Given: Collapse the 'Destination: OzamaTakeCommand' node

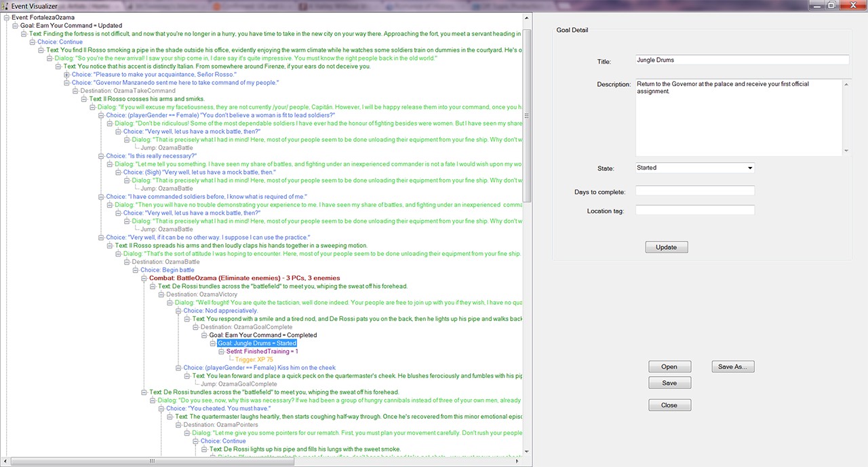Looking at the screenshot, I should 75,91.
